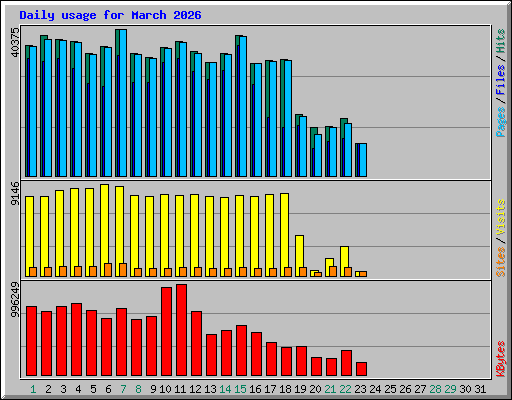512x400 pixels.
Task: Click the cyan files bar for day 15
Action: (x=243, y=107)
